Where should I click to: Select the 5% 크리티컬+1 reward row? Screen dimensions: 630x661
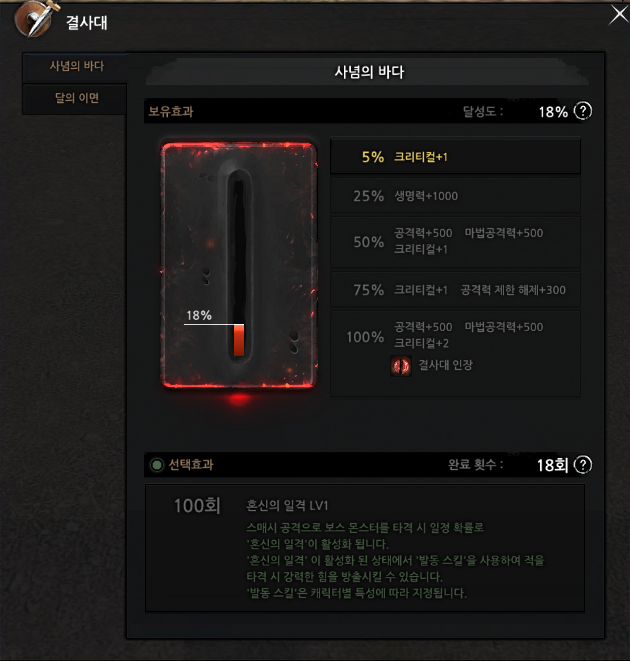[x=455, y=156]
